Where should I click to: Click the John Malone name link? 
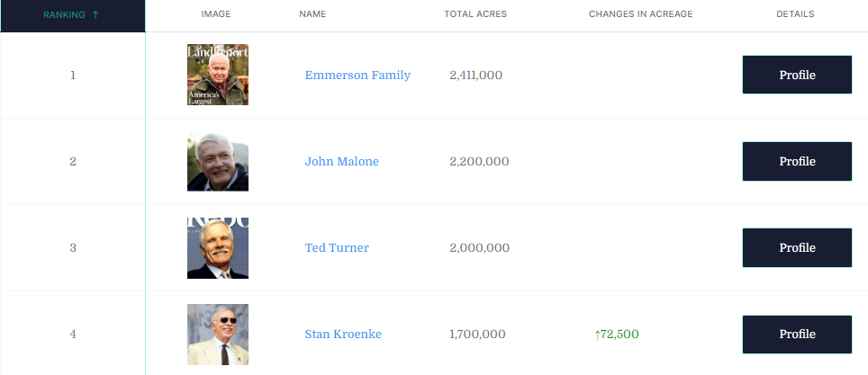coord(341,162)
